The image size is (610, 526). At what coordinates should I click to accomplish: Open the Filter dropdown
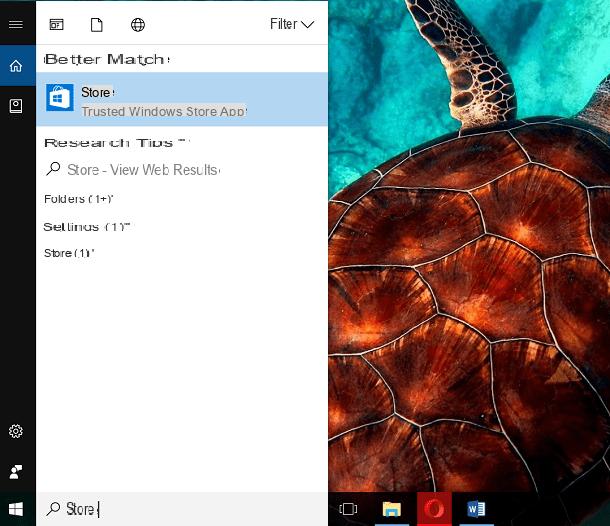pos(292,24)
